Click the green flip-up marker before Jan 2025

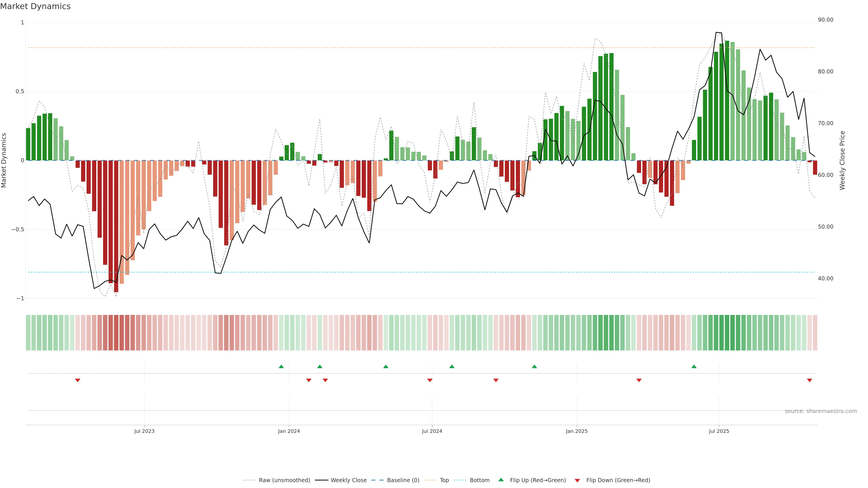[x=534, y=366]
